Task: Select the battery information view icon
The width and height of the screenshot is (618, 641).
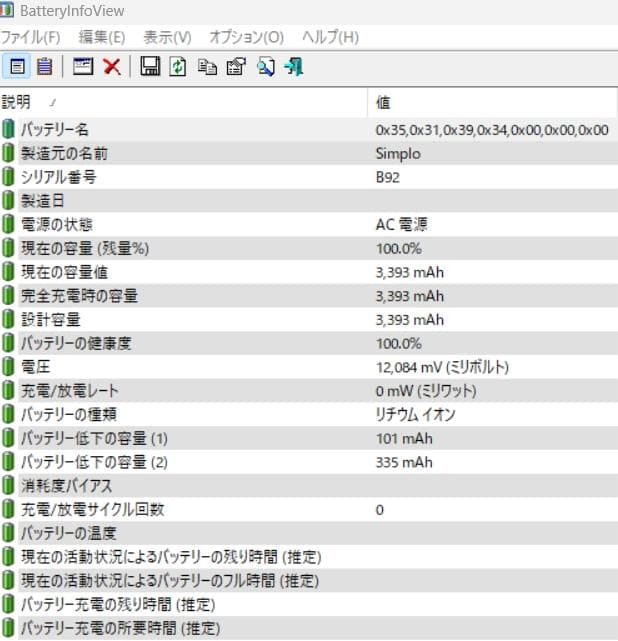Action: click(x=17, y=66)
